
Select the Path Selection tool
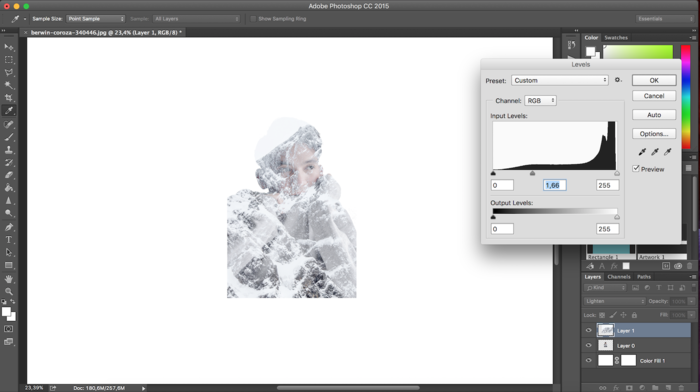[8, 252]
